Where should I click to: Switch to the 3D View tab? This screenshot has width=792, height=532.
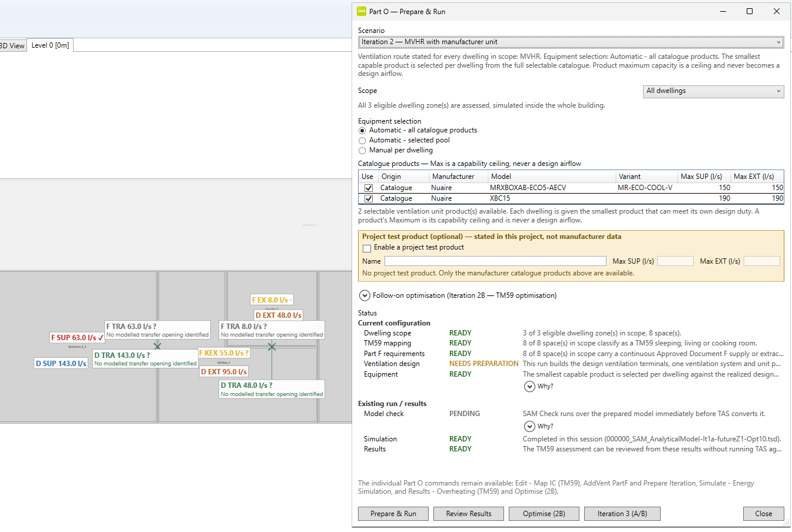[12, 46]
